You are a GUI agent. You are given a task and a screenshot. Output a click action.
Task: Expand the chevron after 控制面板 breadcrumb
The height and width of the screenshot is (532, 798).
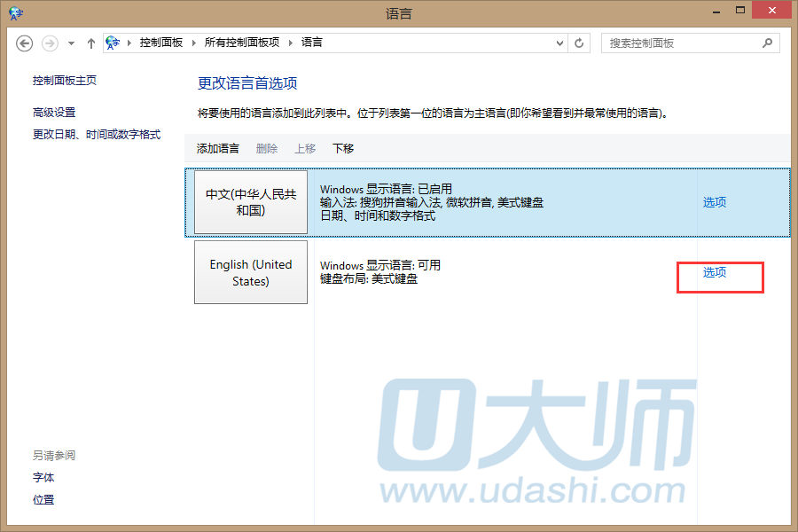click(193, 43)
